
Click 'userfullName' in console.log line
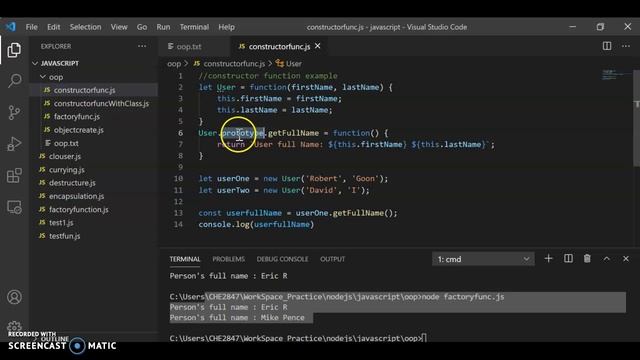[282, 224]
